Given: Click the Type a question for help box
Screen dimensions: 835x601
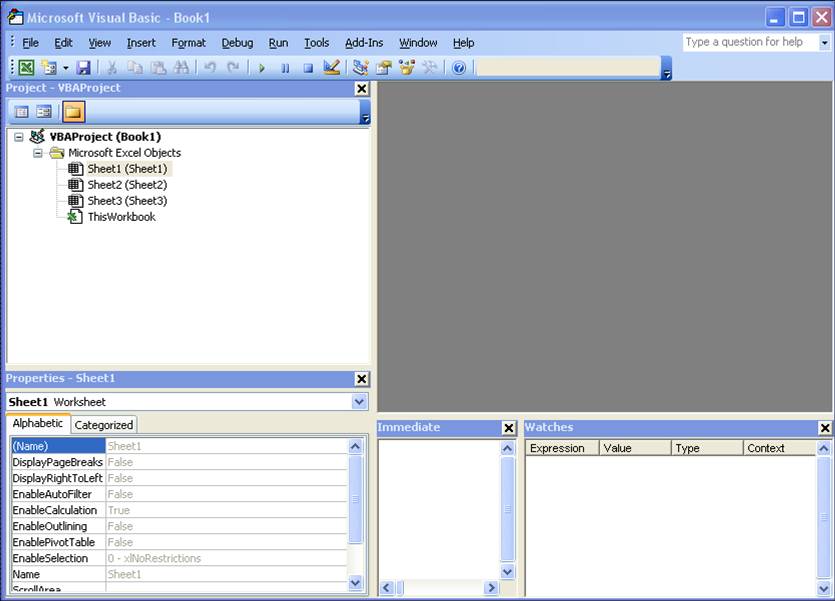Looking at the screenshot, I should click(750, 42).
